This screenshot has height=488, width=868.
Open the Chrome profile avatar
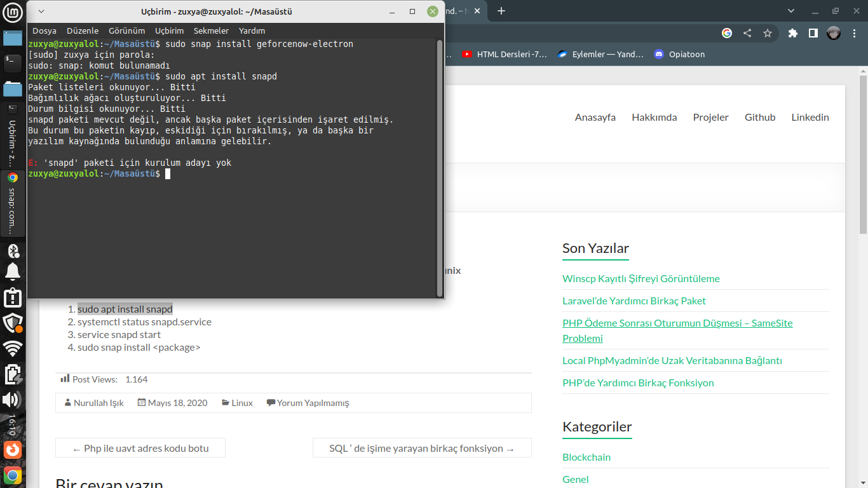pyautogui.click(x=834, y=33)
